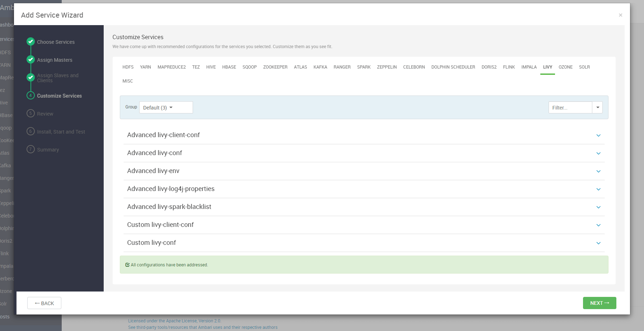The width and height of the screenshot is (644, 331).
Task: Expand the Advanced livy-client-conf section
Action: click(598, 135)
